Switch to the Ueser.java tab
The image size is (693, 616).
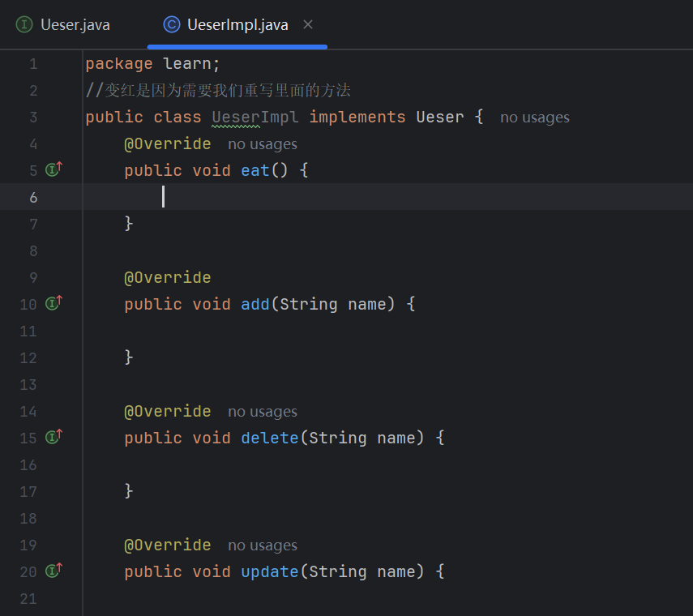[x=62, y=25]
